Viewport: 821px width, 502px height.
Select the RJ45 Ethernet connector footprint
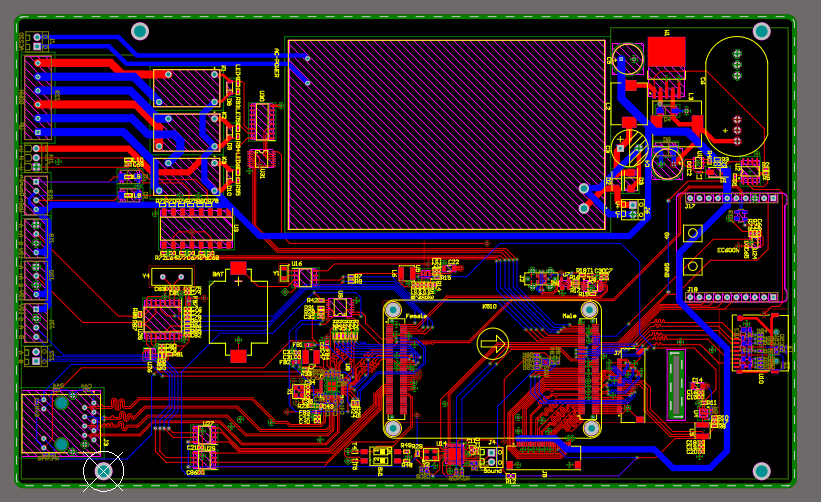click(61, 424)
